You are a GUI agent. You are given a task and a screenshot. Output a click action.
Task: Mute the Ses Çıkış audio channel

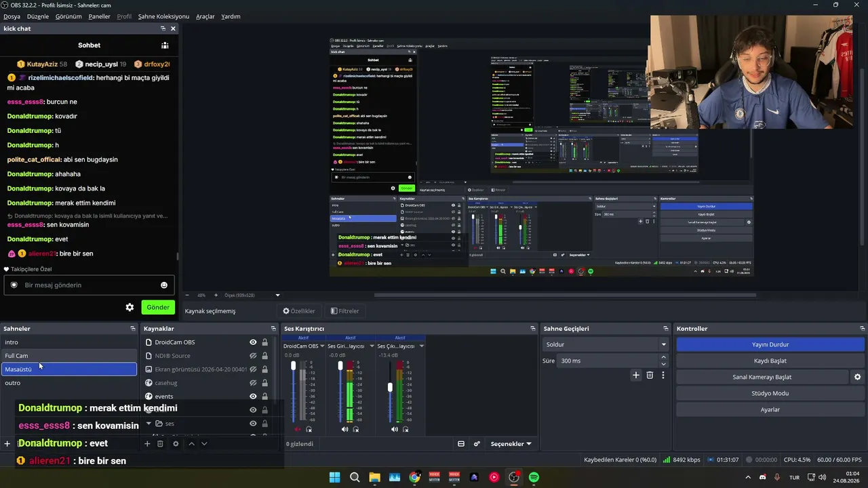(x=395, y=429)
